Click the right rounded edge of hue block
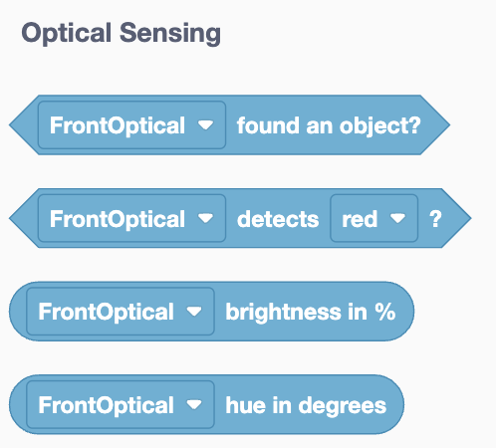Image resolution: width=496 pixels, height=448 pixels. pyautogui.click(x=395, y=404)
